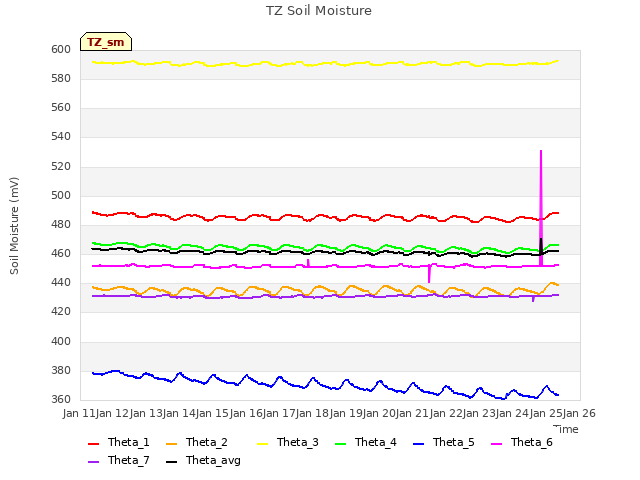Image resolution: width=640 pixels, height=480 pixels.
Task: Click the red Theta_1 legend swatch
Action: pos(93,444)
